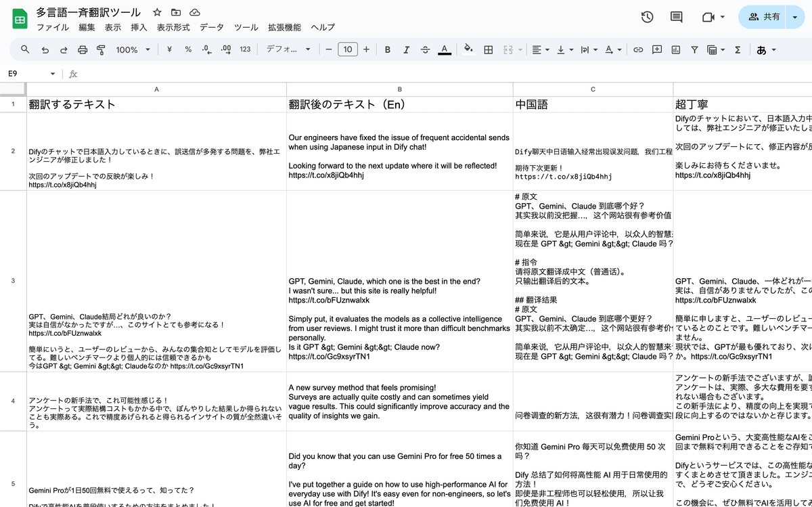Increase decimal places
812x507 pixels.
click(226, 49)
